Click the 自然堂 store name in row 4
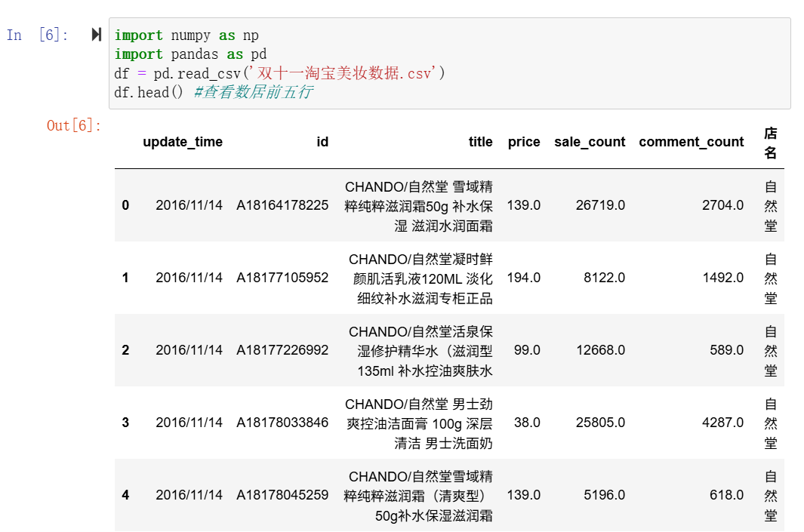The image size is (804, 532). 770,496
